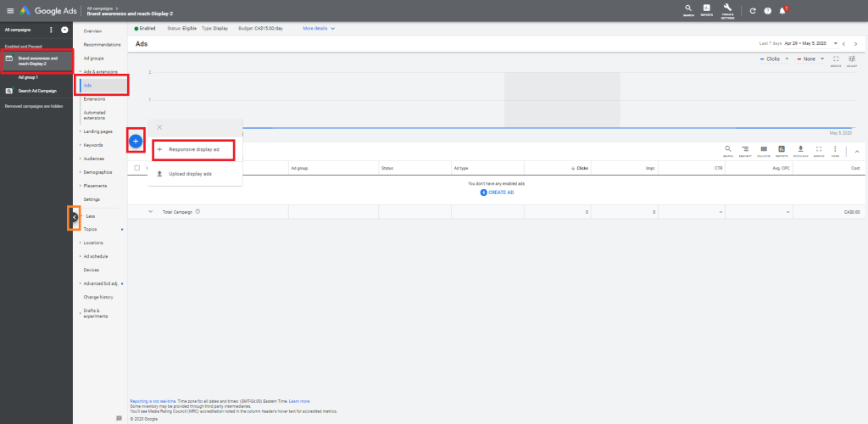This screenshot has width=868, height=424.
Task: Close the new ad popup menu
Action: (159, 127)
